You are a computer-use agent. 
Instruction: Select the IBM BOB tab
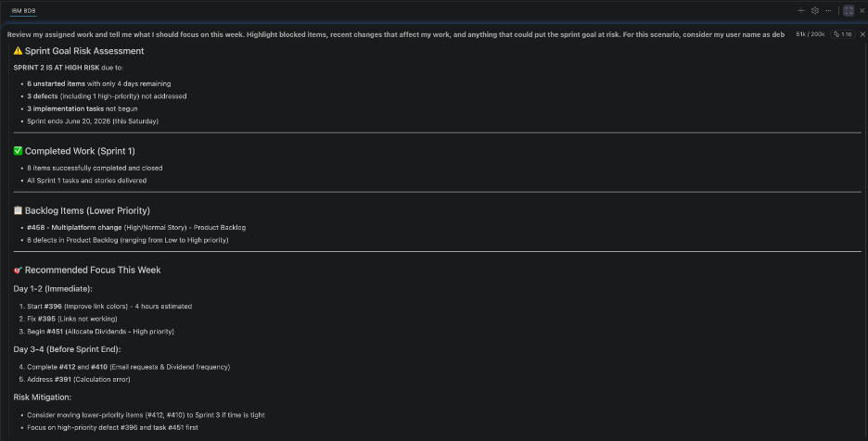click(x=23, y=10)
